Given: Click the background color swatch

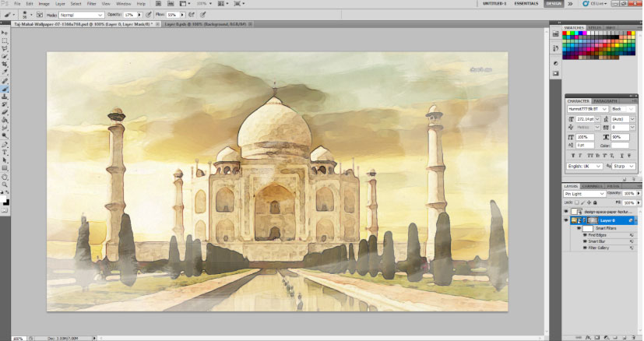Looking at the screenshot, I should (x=7, y=202).
